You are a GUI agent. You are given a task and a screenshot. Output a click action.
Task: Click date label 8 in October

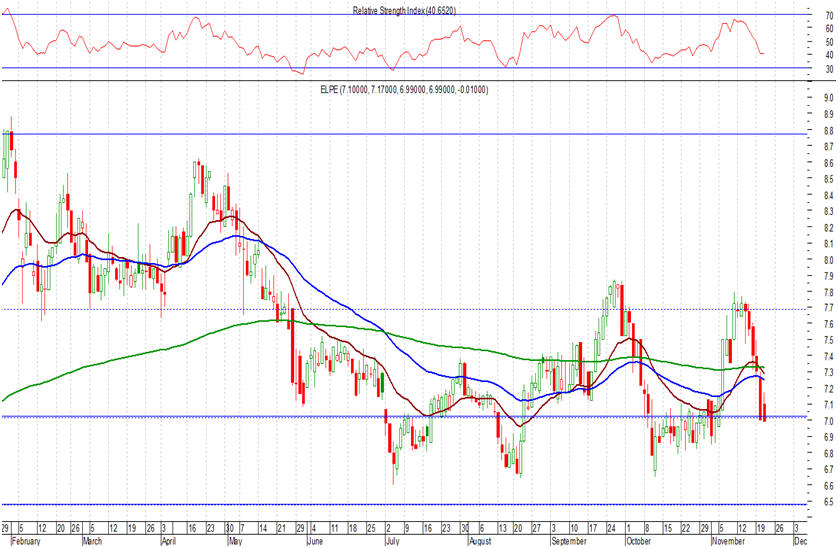tap(647, 528)
